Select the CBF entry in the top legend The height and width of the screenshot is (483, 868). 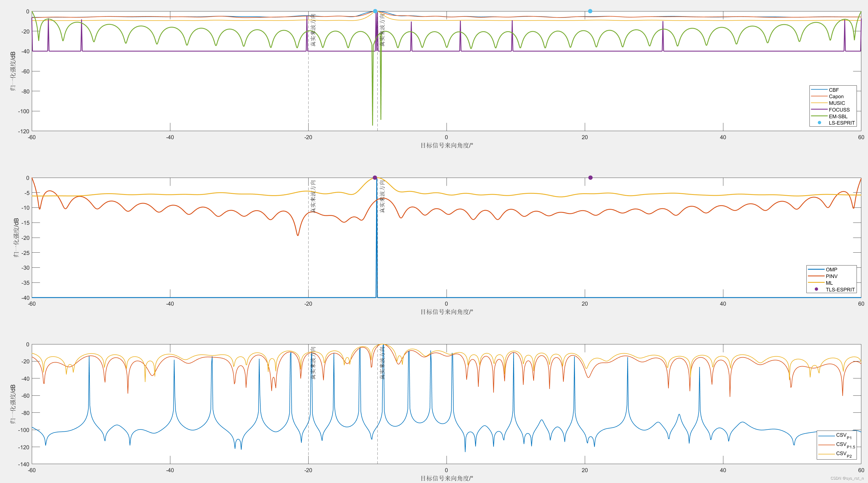(834, 90)
